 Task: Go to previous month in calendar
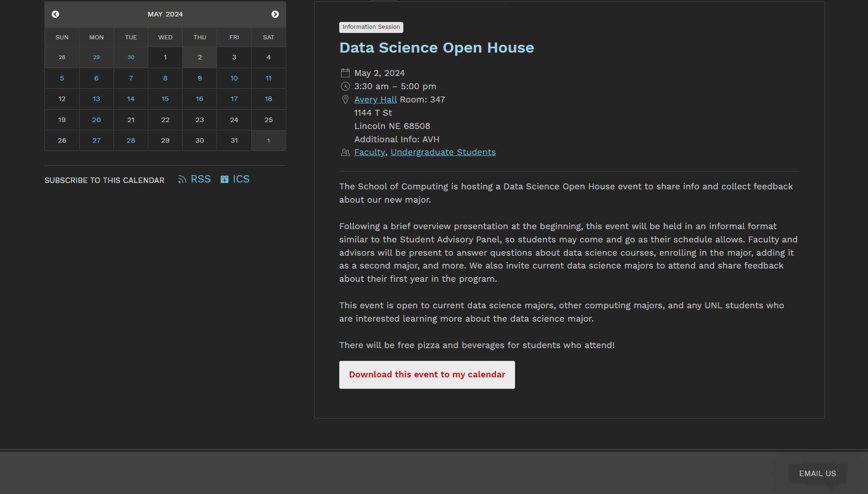point(55,14)
